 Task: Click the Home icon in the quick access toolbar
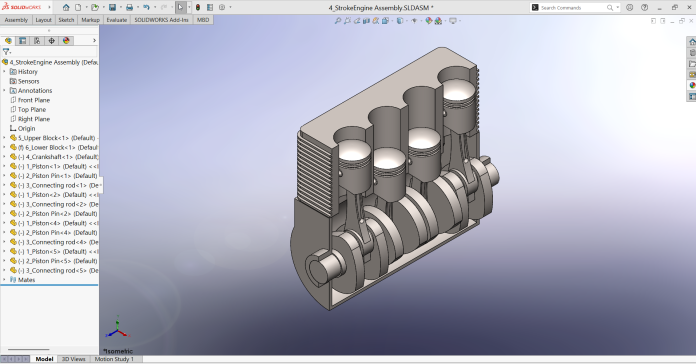coord(66,8)
